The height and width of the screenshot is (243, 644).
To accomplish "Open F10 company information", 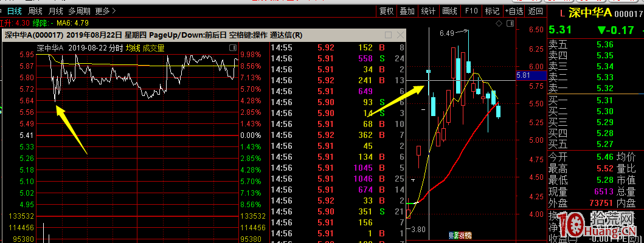I will (x=471, y=12).
